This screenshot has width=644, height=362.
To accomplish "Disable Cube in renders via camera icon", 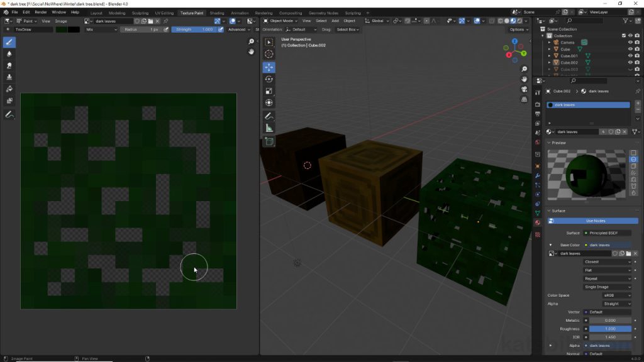I will (637, 49).
